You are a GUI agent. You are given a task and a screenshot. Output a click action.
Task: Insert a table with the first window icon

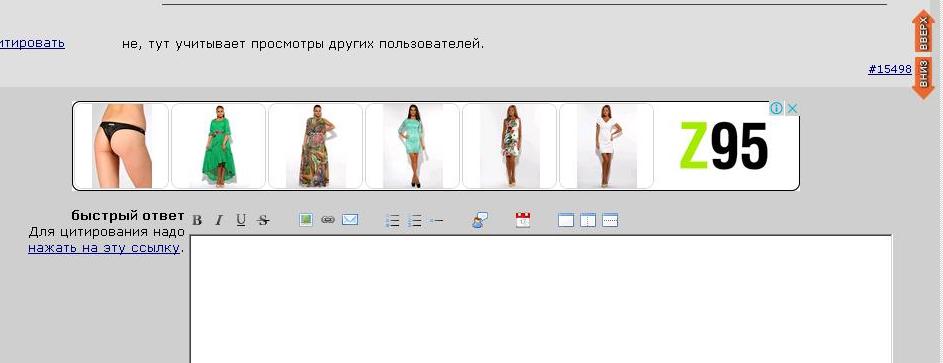tap(566, 220)
